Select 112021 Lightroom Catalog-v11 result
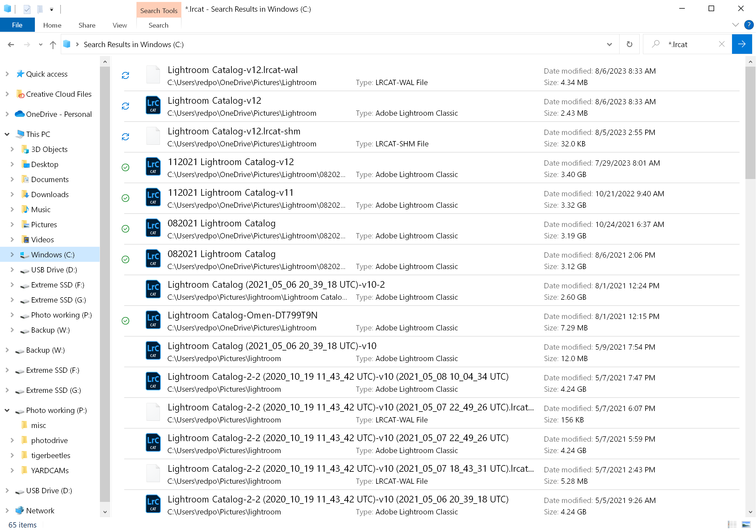 tap(231, 193)
